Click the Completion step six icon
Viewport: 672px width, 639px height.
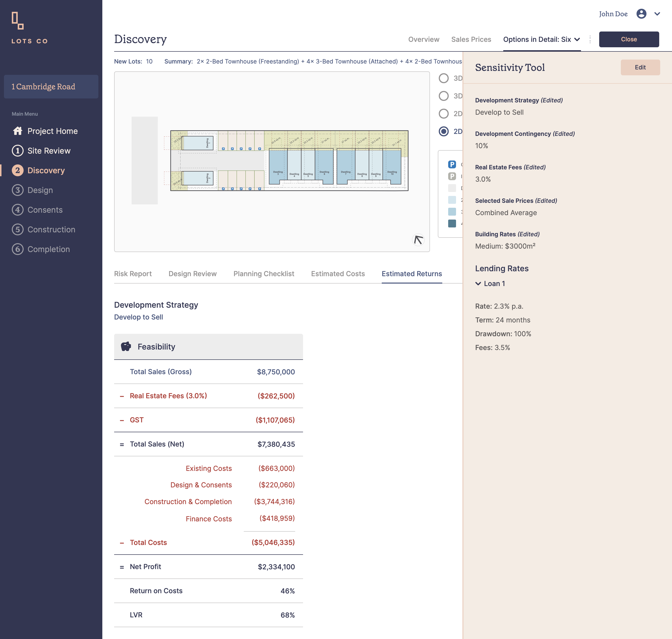[18, 249]
